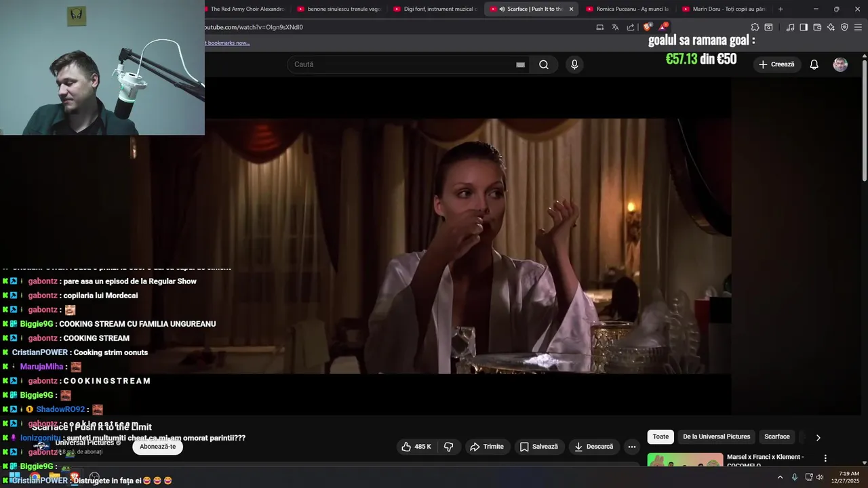
Task: Click chat message 'Cooking strim oonuts'
Action: coord(111,352)
